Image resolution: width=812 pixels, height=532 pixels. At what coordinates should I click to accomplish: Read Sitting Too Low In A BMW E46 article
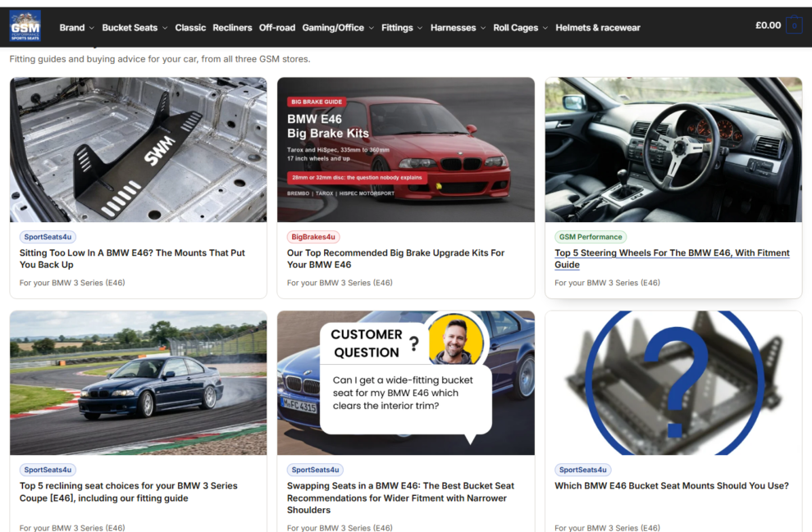tap(132, 259)
